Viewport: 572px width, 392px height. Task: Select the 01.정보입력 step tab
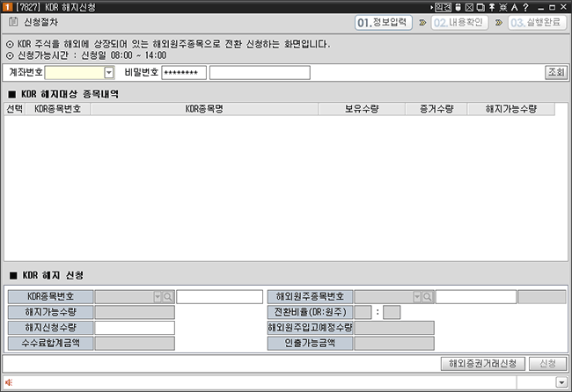coord(384,23)
